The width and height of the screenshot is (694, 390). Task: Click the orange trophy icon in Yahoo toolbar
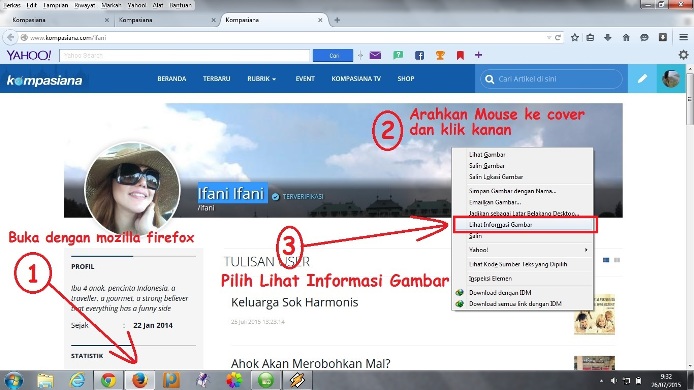[x=440, y=55]
